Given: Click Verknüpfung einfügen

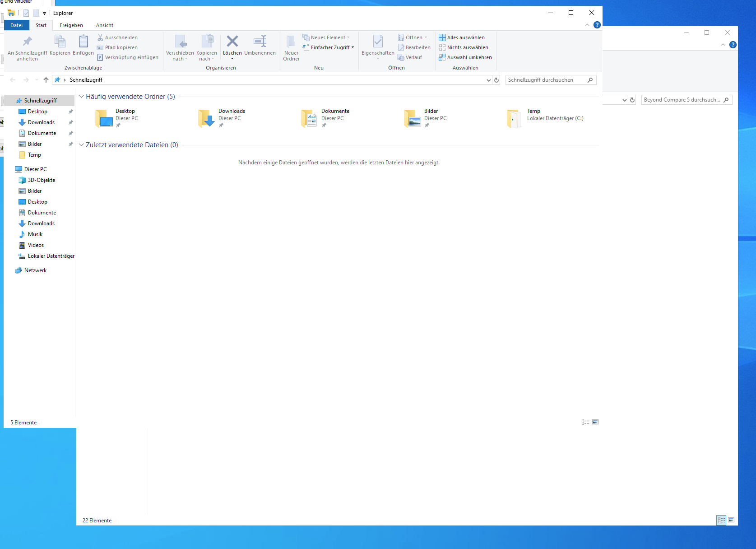Looking at the screenshot, I should (128, 57).
